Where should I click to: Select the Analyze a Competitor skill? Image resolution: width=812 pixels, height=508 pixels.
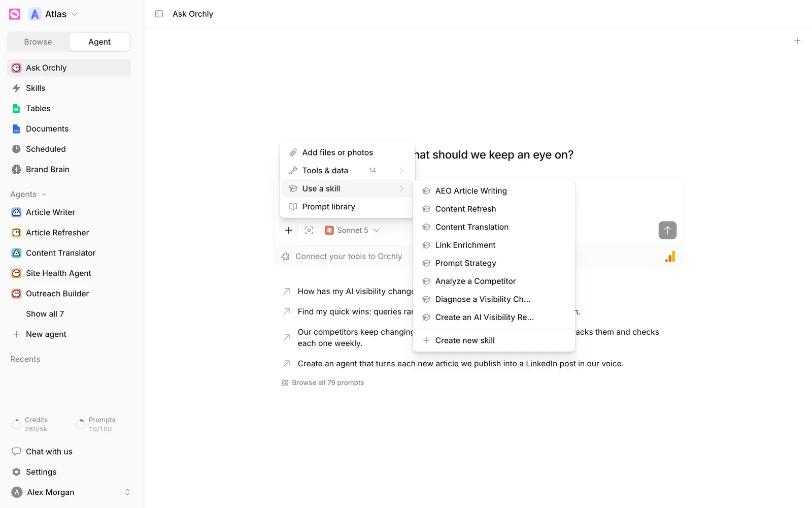point(494,281)
